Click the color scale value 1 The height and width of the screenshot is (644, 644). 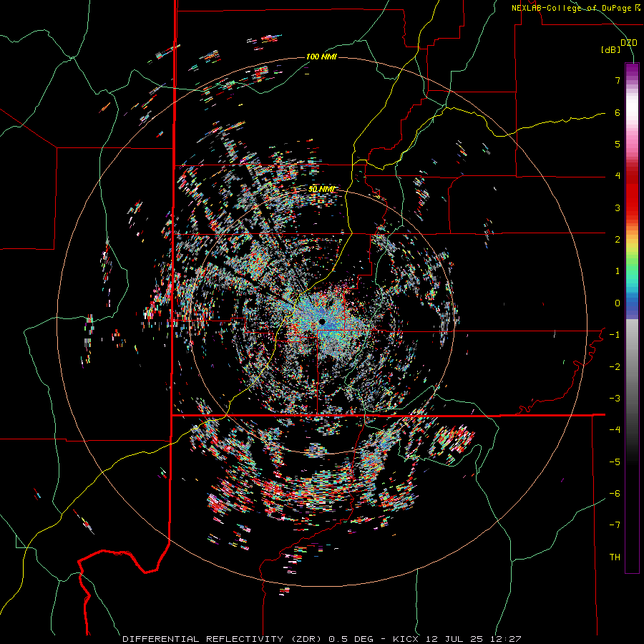(618, 271)
